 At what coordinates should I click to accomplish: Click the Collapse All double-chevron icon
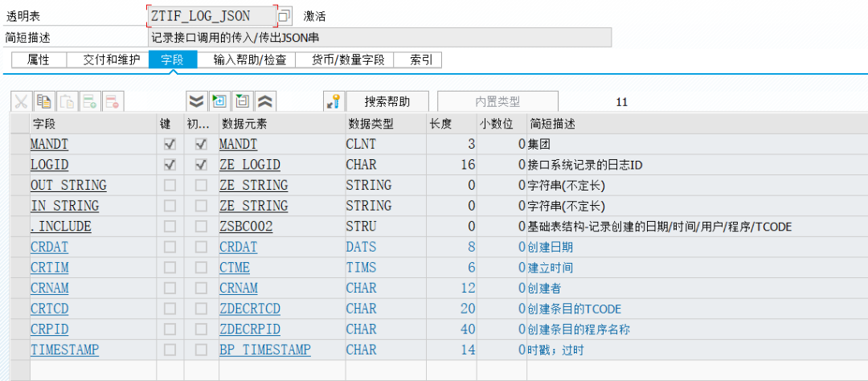pyautogui.click(x=266, y=101)
